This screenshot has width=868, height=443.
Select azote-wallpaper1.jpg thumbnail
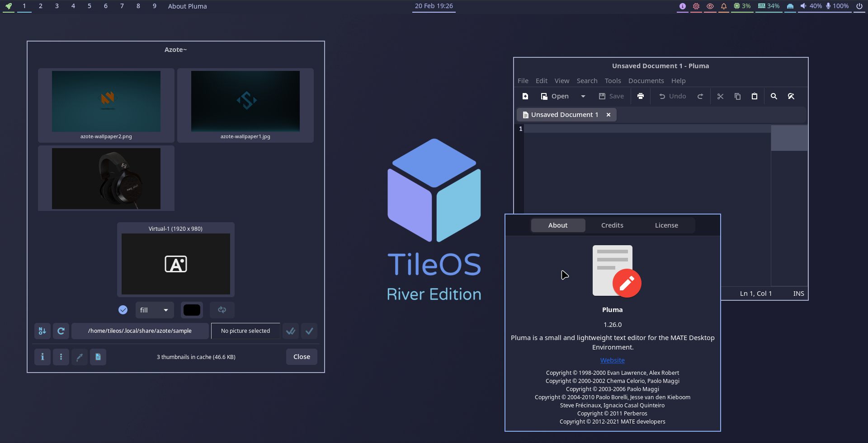[245, 105]
